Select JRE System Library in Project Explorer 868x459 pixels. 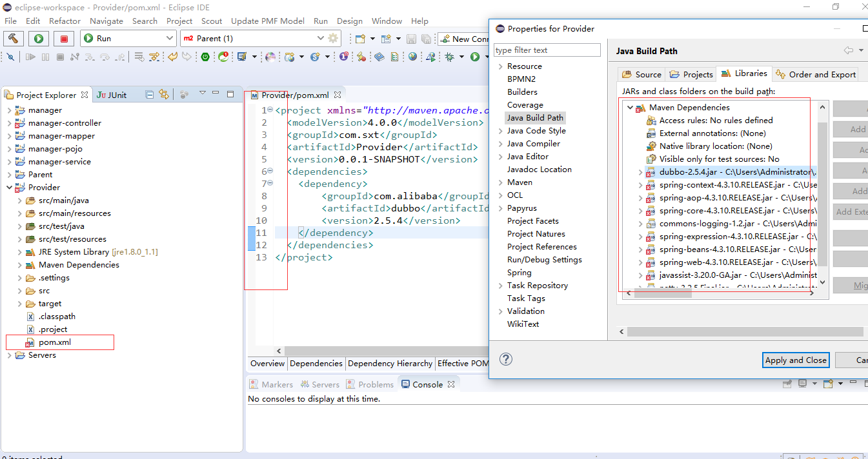(91, 252)
